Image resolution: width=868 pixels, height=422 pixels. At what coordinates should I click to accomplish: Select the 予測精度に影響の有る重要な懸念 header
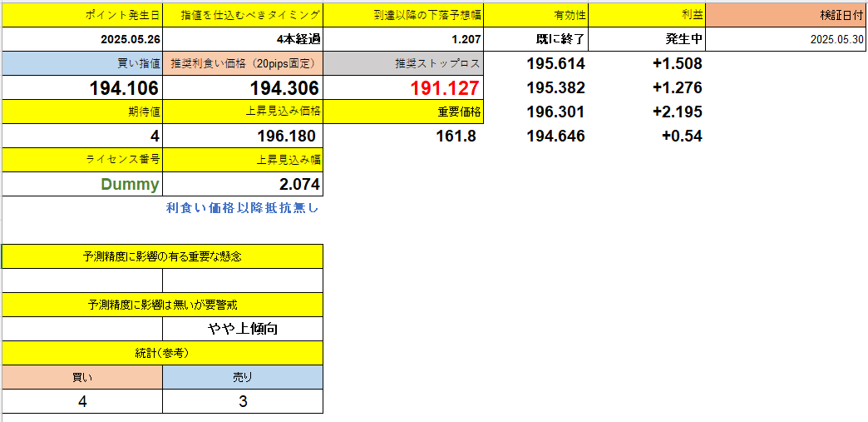point(162,256)
